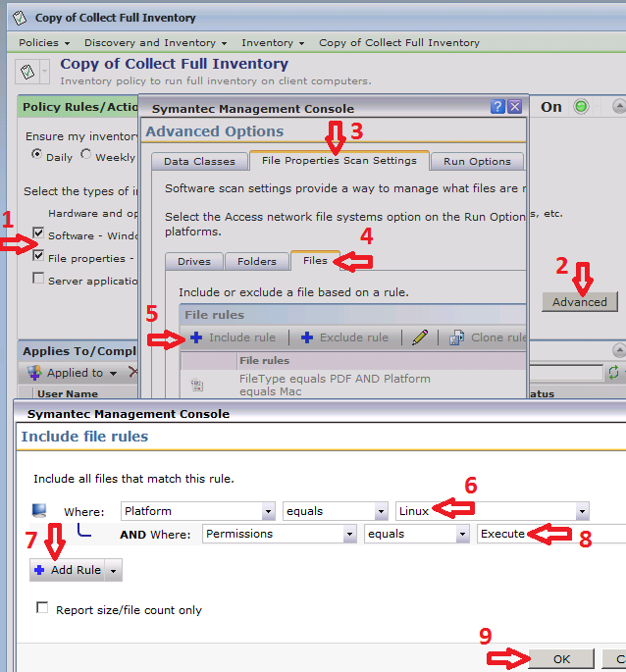Close the Advanced Options dialog

click(x=514, y=106)
